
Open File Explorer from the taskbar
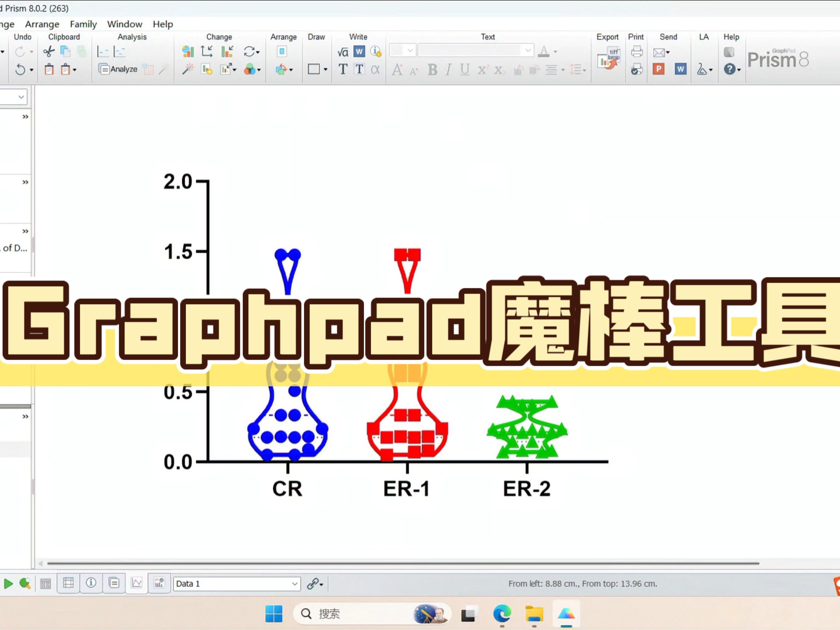tap(534, 614)
